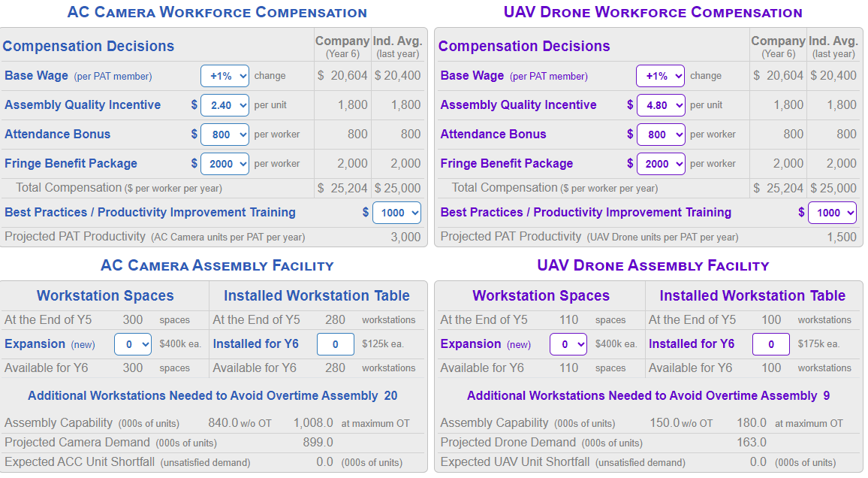
Task: Open UAV Drone Productivity Improvement Training dropdown
Action: tap(833, 213)
